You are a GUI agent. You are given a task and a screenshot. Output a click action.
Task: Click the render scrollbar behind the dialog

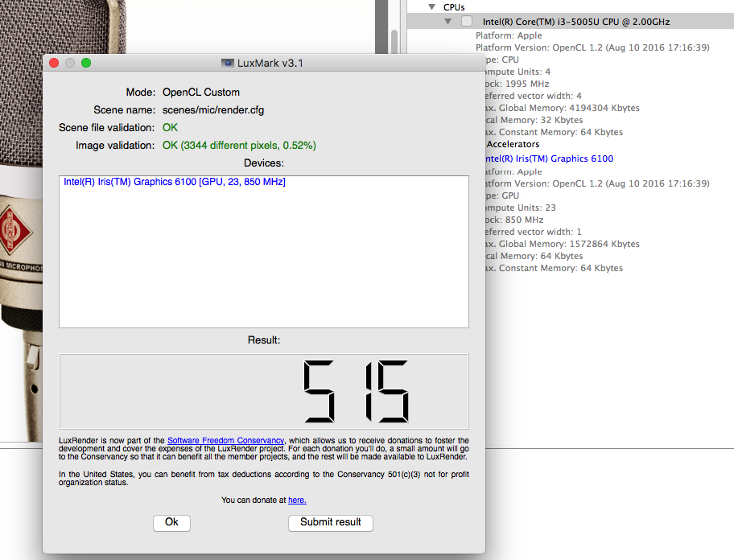click(394, 41)
